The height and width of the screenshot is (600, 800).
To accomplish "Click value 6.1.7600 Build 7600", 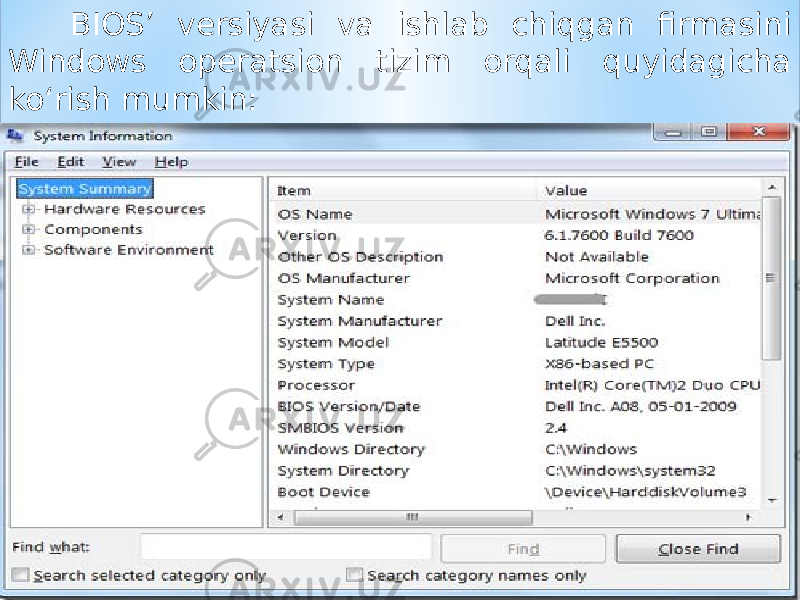I will point(619,236).
